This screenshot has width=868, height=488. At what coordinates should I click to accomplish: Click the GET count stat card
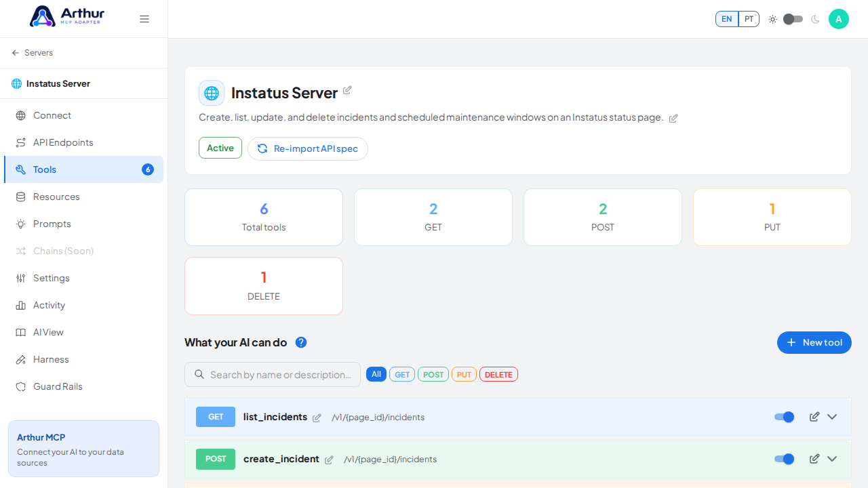pyautogui.click(x=433, y=217)
